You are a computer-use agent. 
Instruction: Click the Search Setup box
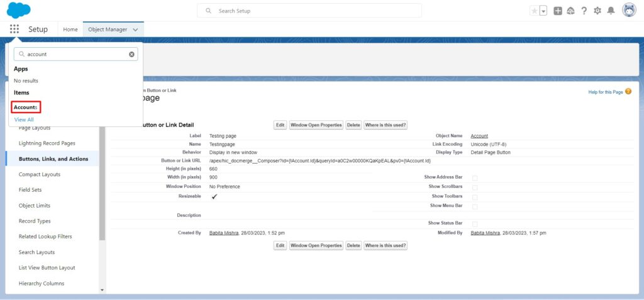pyautogui.click(x=309, y=11)
